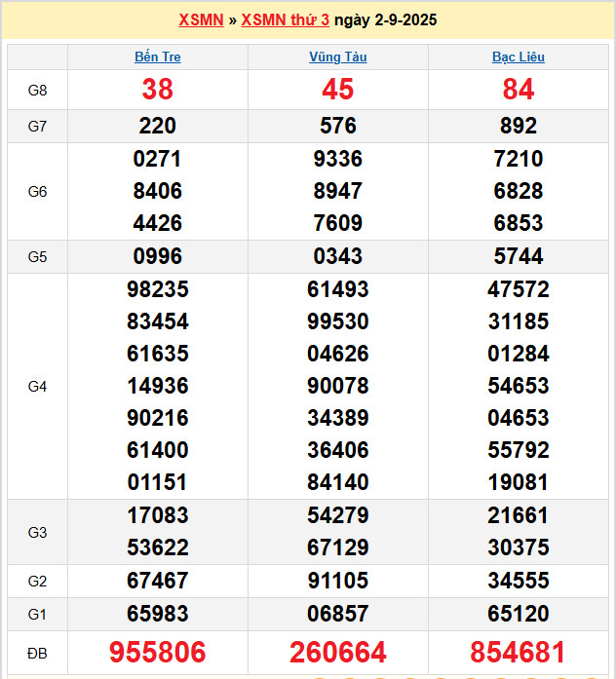Click G4 number 01284
The height and width of the screenshot is (679, 616).
coord(519,354)
